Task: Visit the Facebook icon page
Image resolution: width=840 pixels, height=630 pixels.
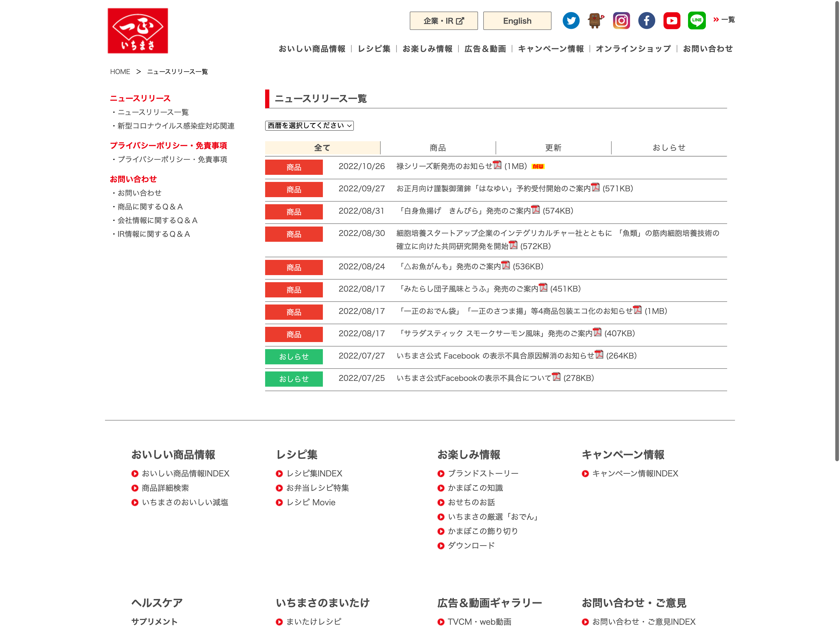Action: pyautogui.click(x=646, y=20)
